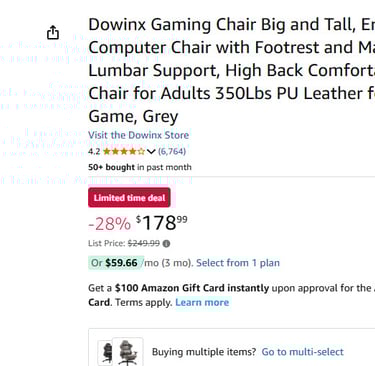
Task: Open Learn more about gift card offer
Action: (202, 302)
